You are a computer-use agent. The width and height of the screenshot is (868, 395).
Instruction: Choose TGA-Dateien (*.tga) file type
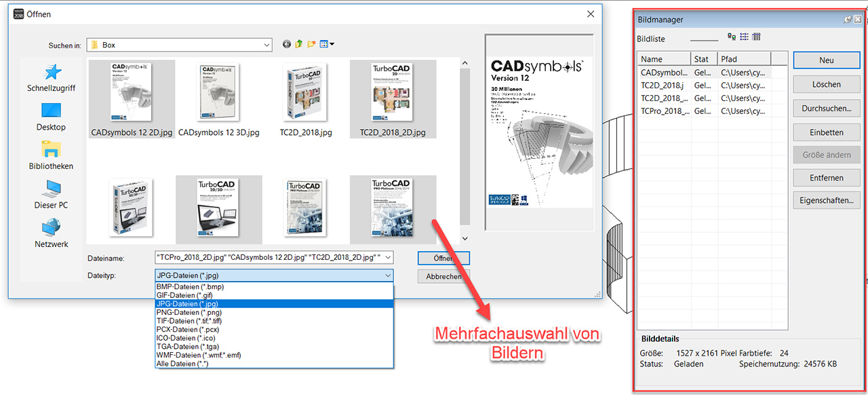(x=274, y=346)
